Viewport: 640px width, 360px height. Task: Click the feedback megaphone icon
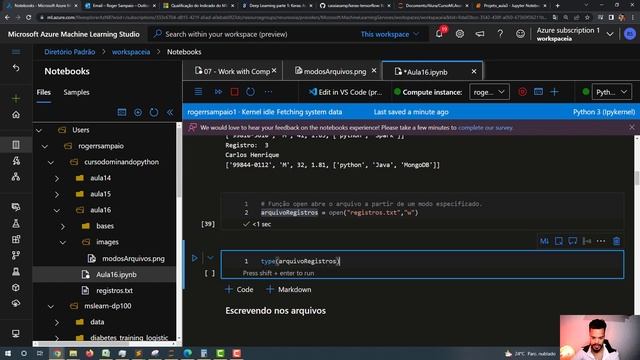(x=480, y=34)
